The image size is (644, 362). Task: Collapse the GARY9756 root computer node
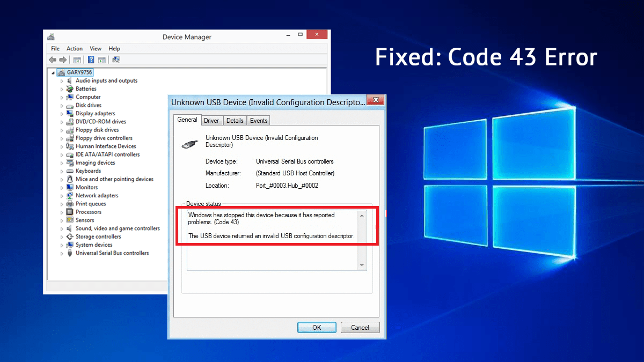(53, 72)
